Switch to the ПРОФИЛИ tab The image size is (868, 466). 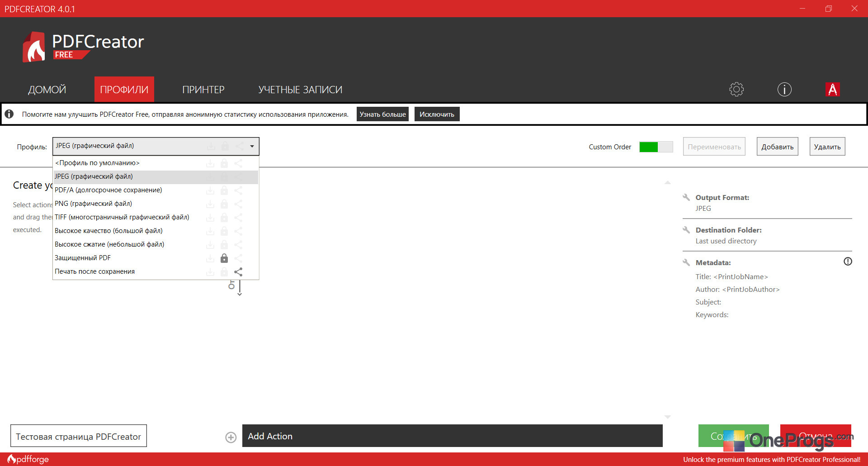(x=124, y=90)
